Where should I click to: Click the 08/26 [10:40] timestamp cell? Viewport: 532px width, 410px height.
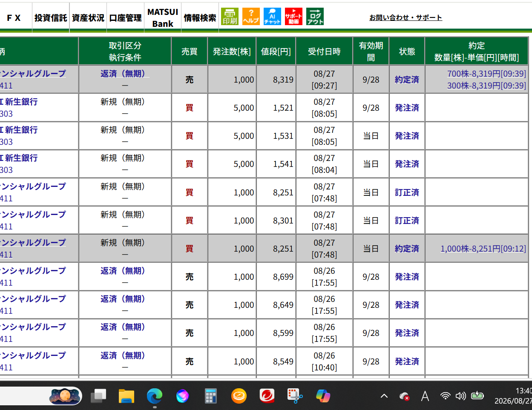[x=324, y=361]
